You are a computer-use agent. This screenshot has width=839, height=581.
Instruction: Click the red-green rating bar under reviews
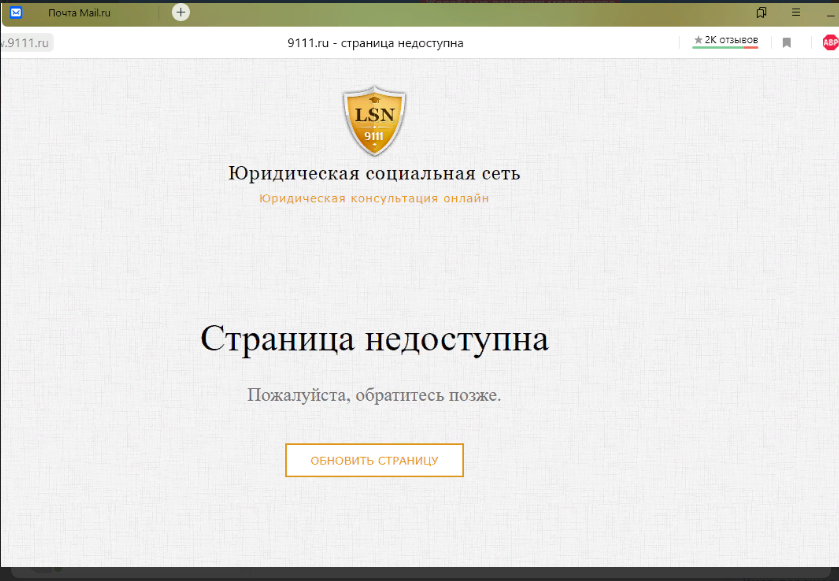[725, 48]
